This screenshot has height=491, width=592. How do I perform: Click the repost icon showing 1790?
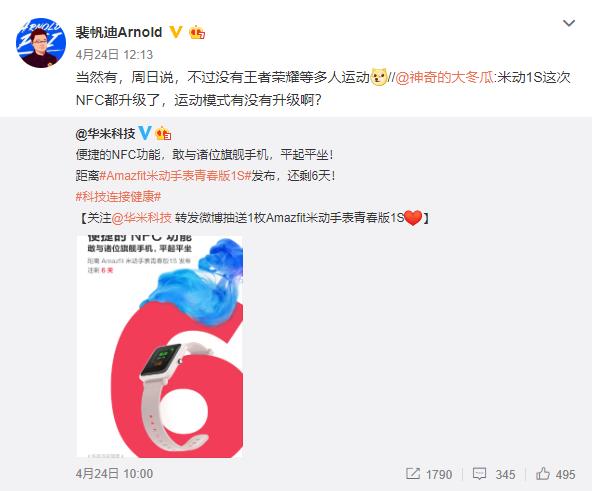pyautogui.click(x=413, y=474)
